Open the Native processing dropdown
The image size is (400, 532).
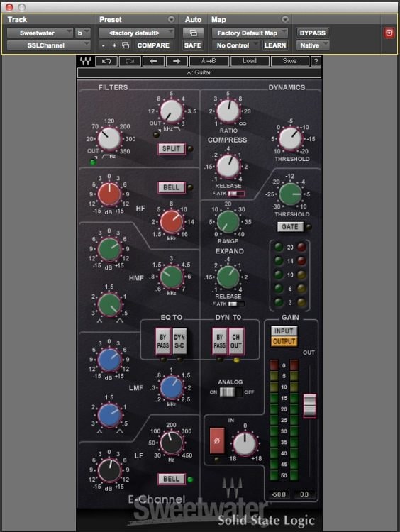click(x=313, y=45)
